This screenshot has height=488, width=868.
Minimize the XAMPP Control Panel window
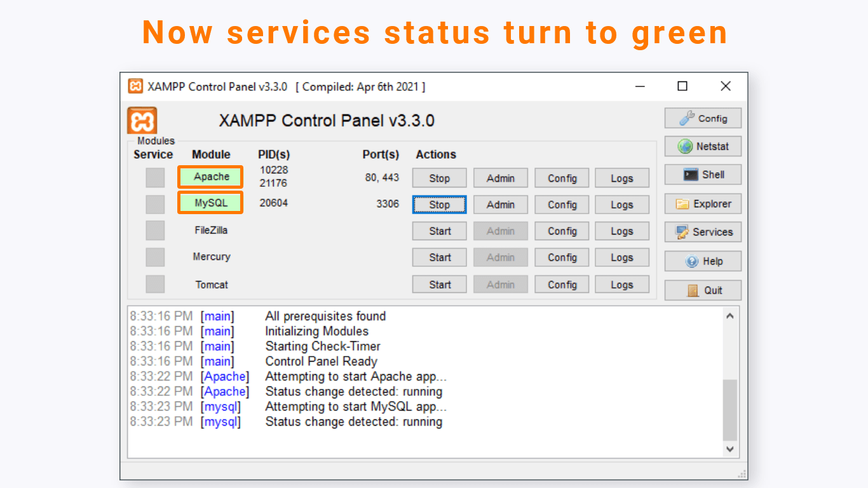coord(640,86)
